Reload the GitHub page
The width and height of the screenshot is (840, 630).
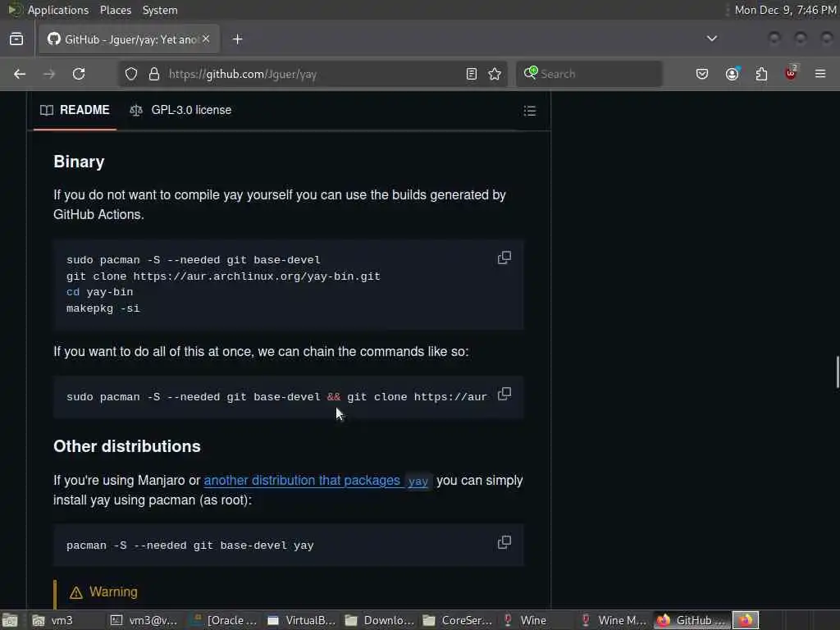point(79,74)
